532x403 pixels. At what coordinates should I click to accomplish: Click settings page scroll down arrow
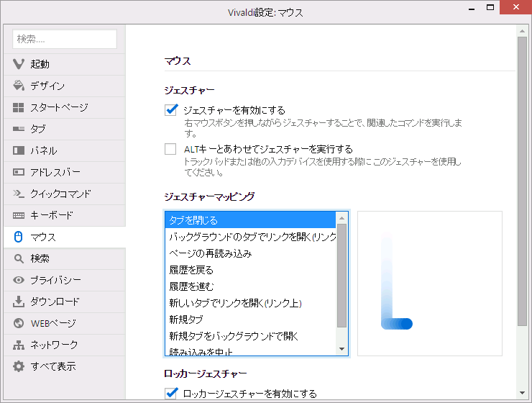tap(522, 393)
